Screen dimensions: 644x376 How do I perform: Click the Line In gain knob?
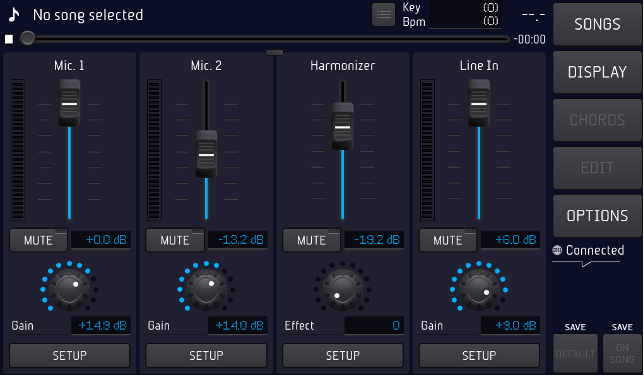478,289
